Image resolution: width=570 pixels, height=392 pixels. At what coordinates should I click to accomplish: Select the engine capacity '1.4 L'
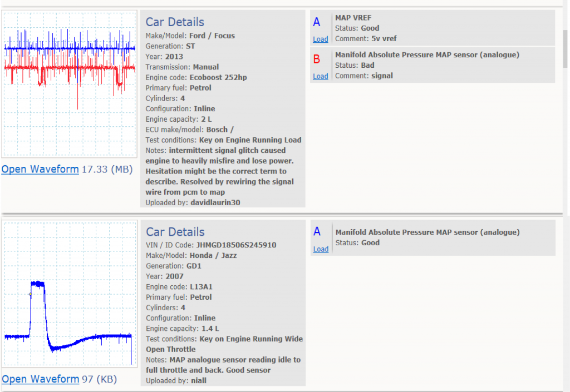(x=210, y=329)
